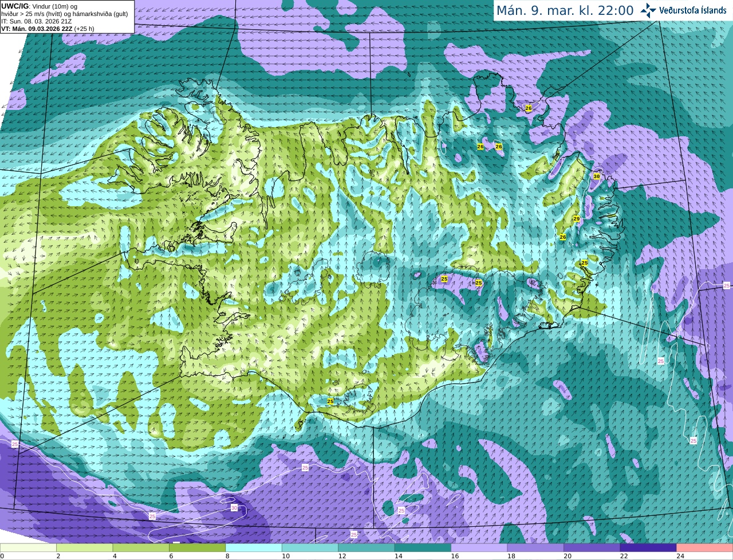Click the yellow 30 max gust marker
This screenshot has height=560, width=733.
(597, 176)
